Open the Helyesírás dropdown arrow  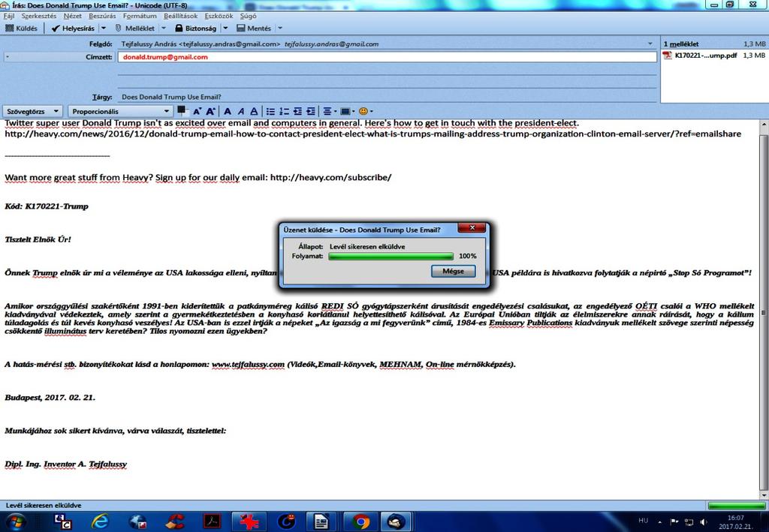[x=103, y=29]
